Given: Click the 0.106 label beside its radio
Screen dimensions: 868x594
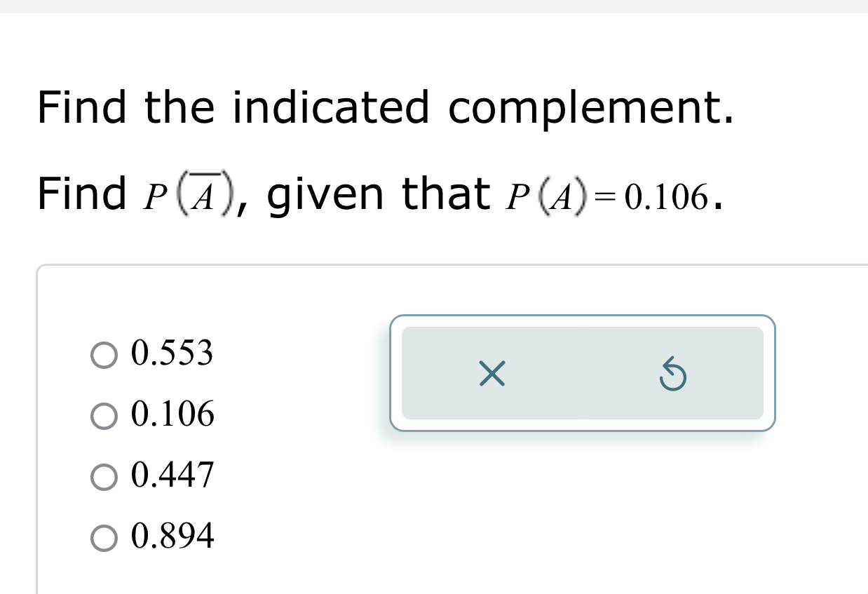Looking at the screenshot, I should pos(170,415).
